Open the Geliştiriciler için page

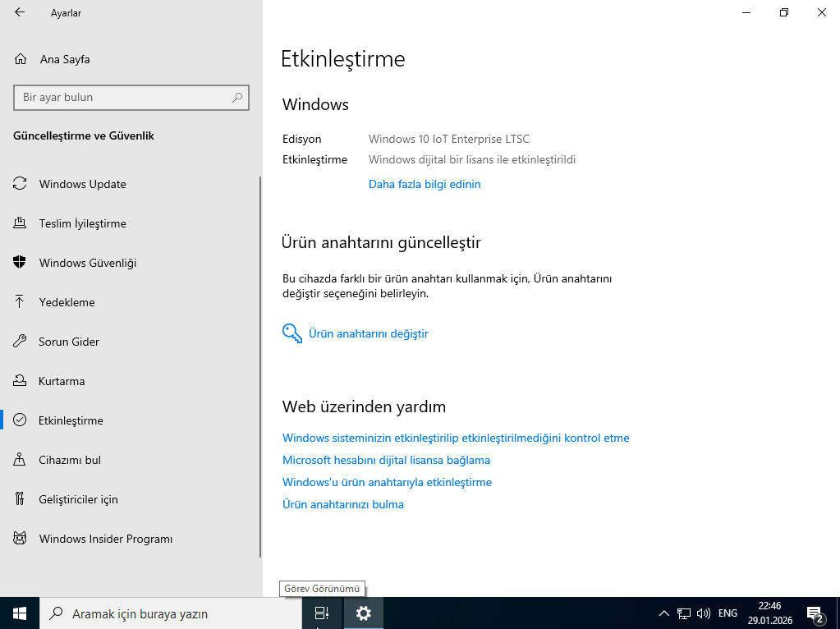[131, 499]
